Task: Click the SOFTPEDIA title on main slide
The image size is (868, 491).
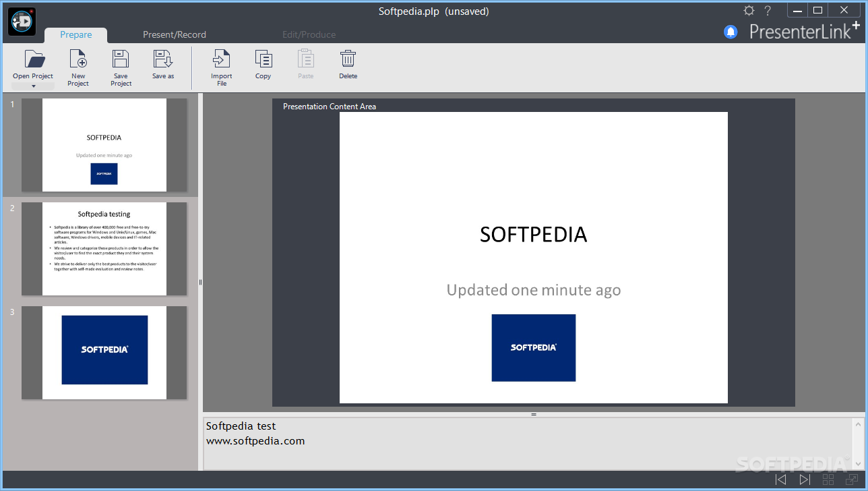Action: (534, 234)
